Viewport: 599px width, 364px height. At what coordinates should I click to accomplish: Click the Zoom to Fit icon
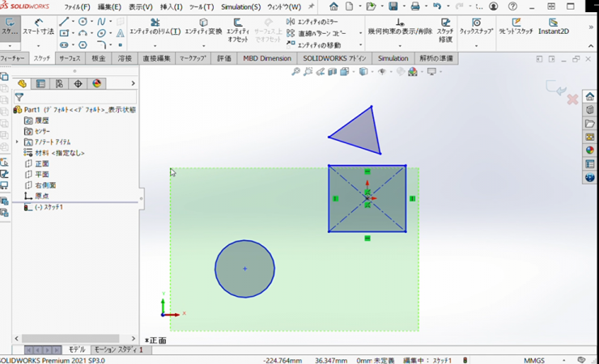click(295, 71)
